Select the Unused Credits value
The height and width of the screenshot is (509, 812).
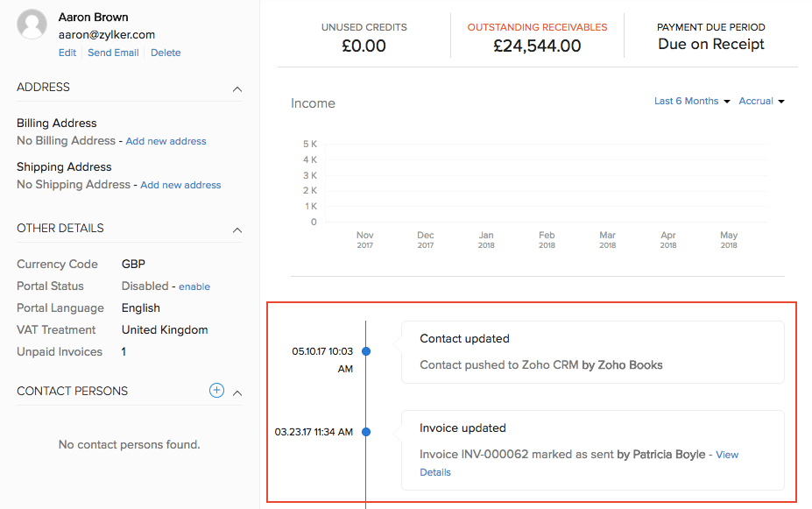pyautogui.click(x=364, y=46)
